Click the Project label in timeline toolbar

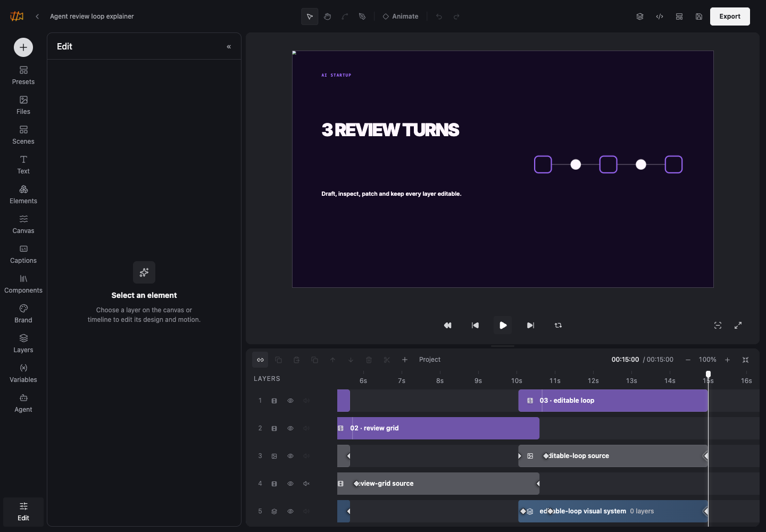point(430,360)
